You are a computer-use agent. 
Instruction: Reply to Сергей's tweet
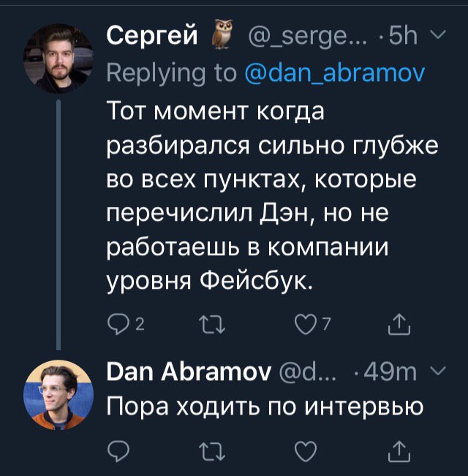click(x=118, y=323)
